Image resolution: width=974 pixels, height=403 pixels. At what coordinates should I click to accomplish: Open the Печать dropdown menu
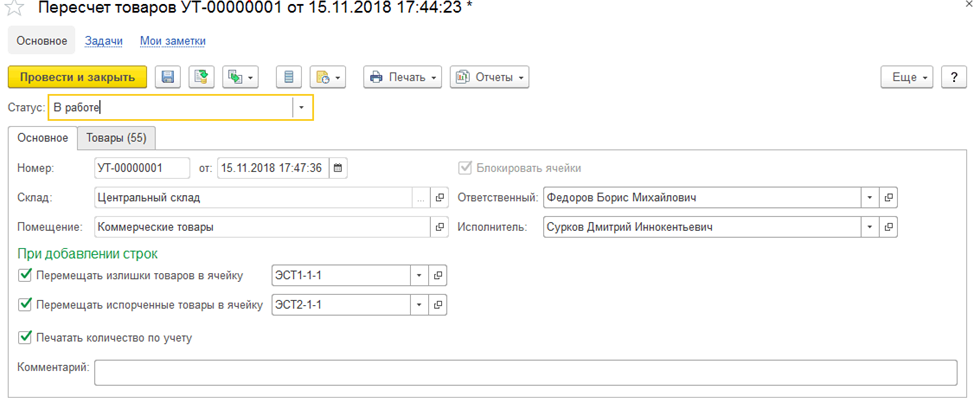403,77
